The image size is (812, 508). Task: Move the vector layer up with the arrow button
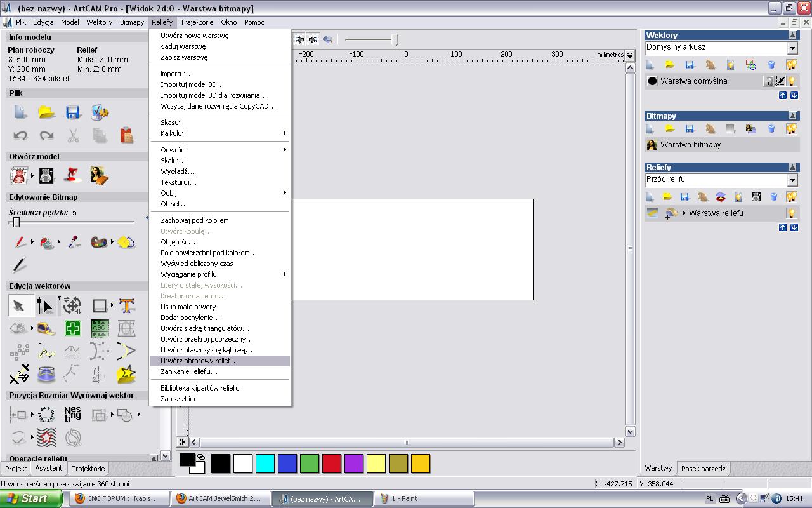pos(783,95)
